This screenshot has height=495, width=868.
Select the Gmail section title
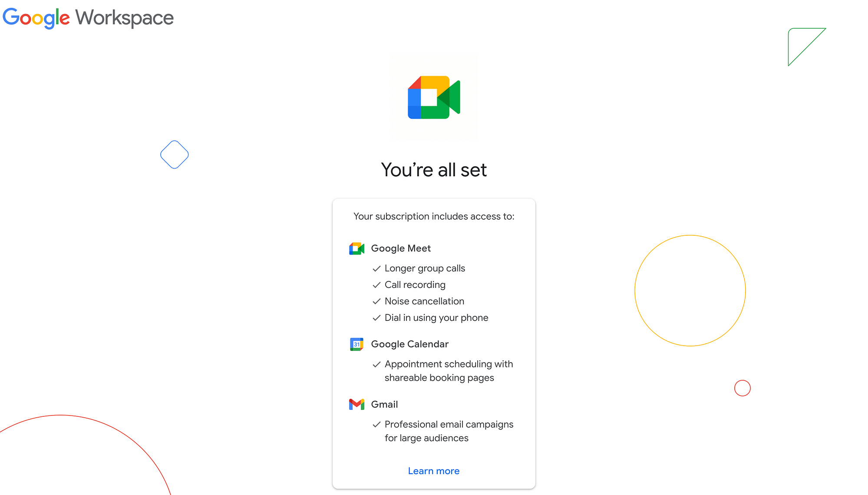tap(384, 404)
